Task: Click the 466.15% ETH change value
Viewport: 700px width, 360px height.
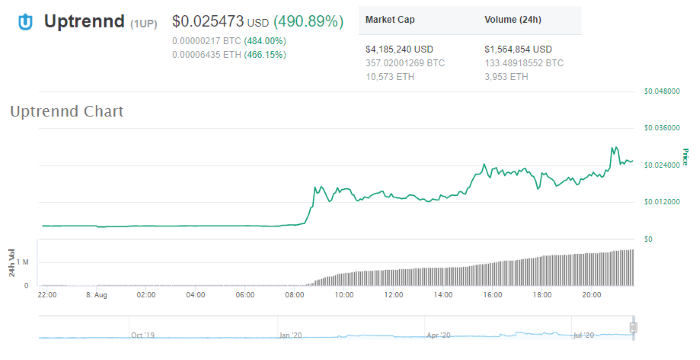Action: tap(265, 55)
